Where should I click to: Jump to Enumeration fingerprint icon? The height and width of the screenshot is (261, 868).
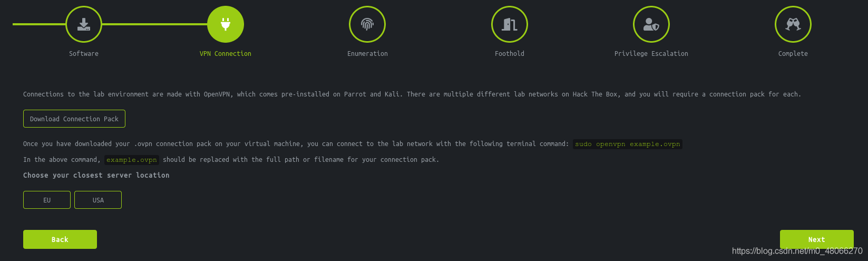[367, 24]
